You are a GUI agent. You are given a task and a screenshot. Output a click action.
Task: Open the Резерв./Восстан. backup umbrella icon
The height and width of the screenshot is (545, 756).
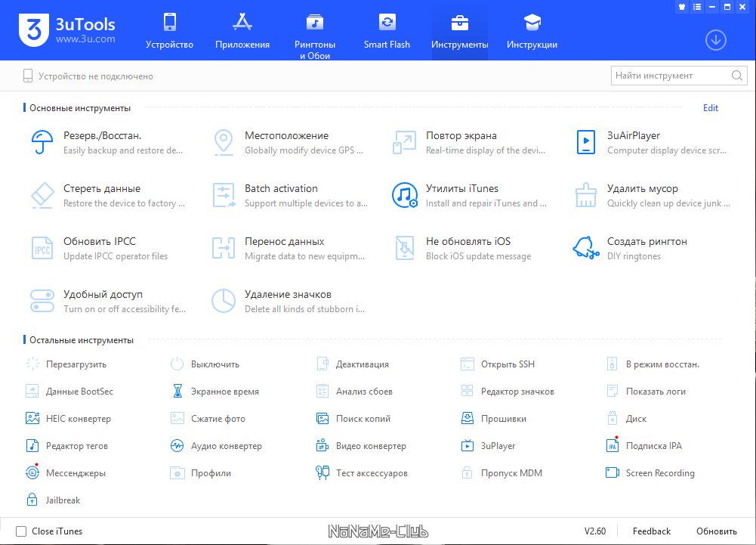click(42, 142)
